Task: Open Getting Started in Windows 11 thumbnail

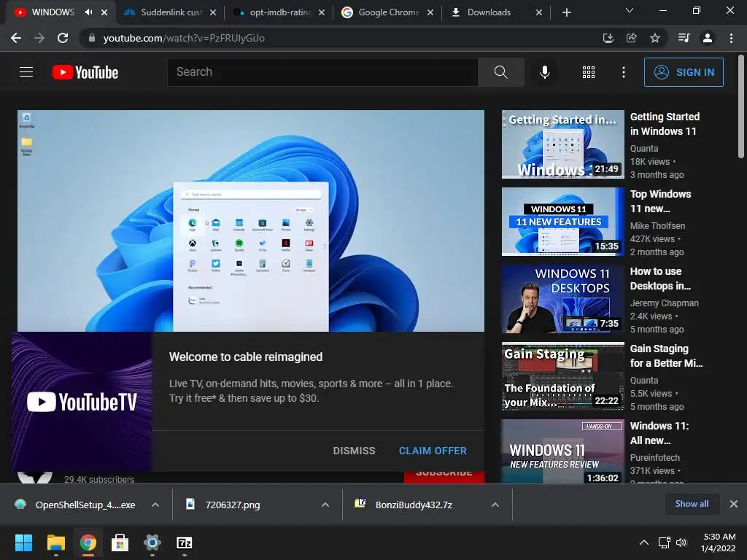Action: pyautogui.click(x=562, y=144)
